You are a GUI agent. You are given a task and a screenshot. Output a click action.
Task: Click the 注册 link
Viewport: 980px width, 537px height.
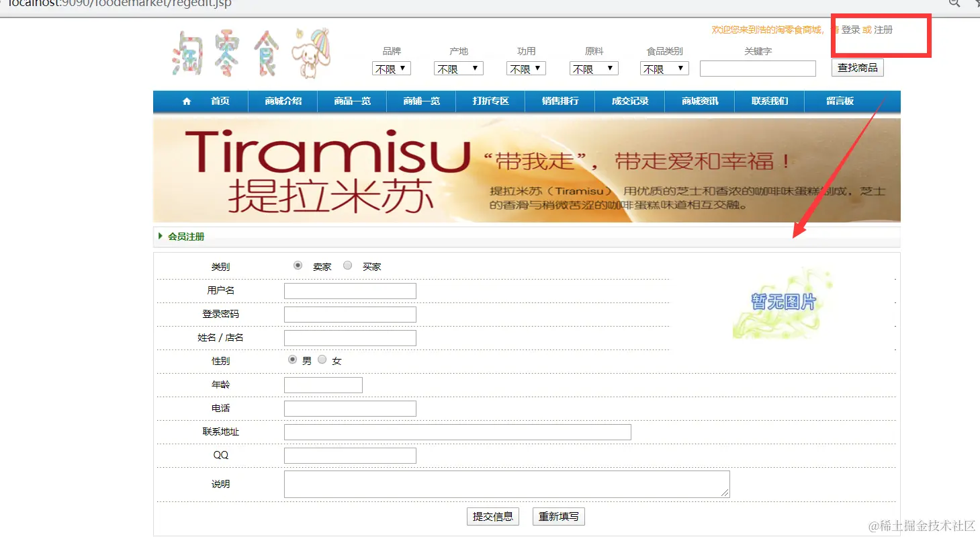(x=883, y=30)
